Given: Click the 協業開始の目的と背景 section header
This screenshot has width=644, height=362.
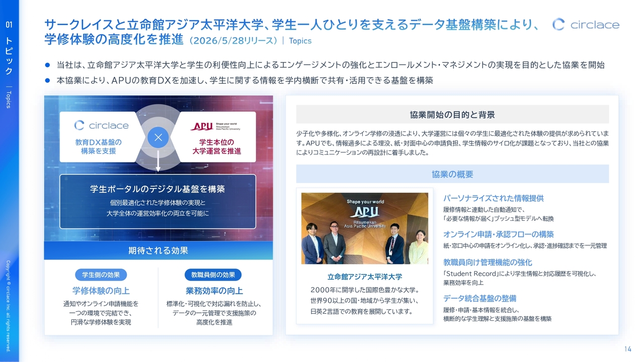Looking at the screenshot, I should pyautogui.click(x=452, y=115).
